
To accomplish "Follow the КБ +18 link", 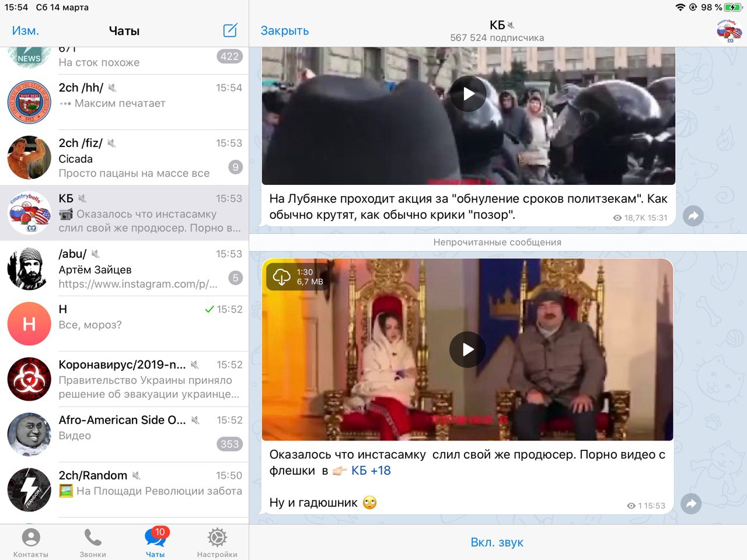I will 371,471.
